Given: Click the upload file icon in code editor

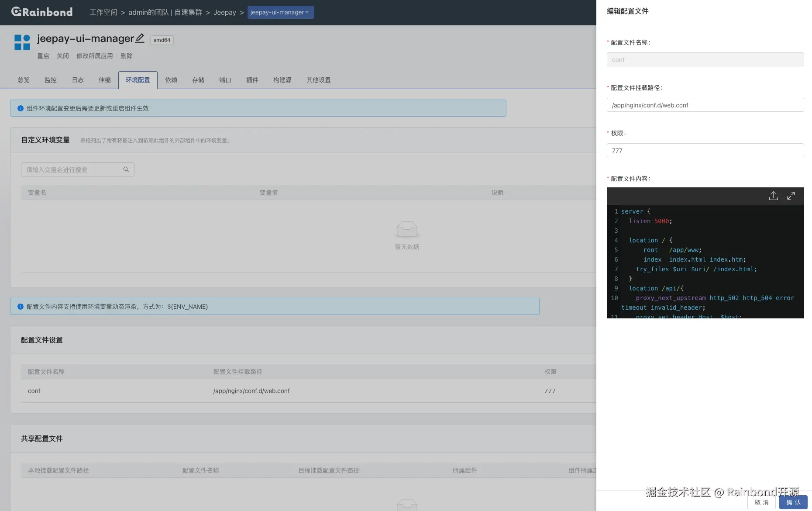Looking at the screenshot, I should point(773,196).
